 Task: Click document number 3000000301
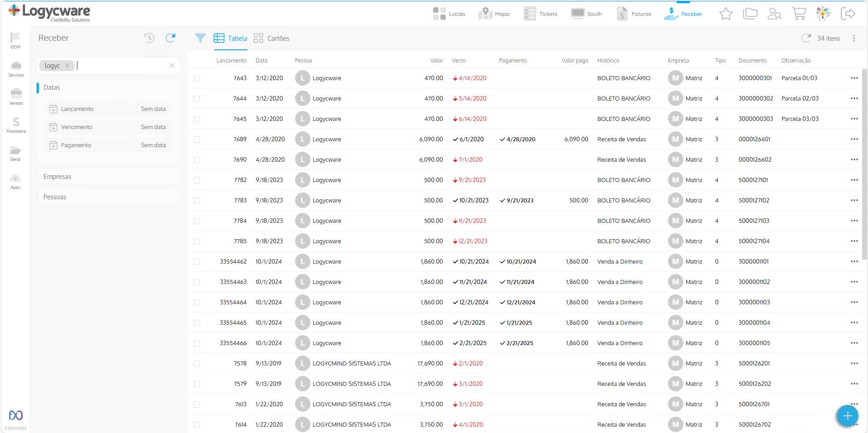(x=755, y=78)
